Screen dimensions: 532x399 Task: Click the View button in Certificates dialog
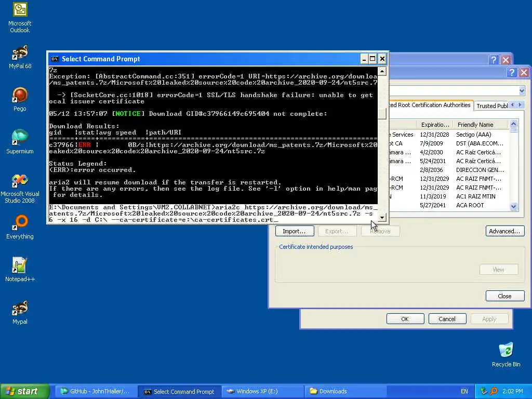tap(499, 270)
